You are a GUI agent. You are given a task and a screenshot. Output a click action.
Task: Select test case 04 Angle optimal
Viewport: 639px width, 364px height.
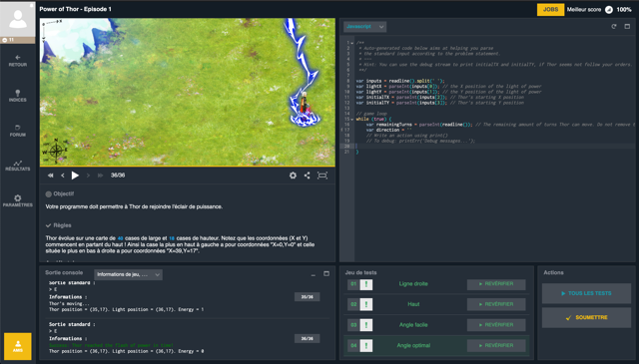[x=413, y=345]
